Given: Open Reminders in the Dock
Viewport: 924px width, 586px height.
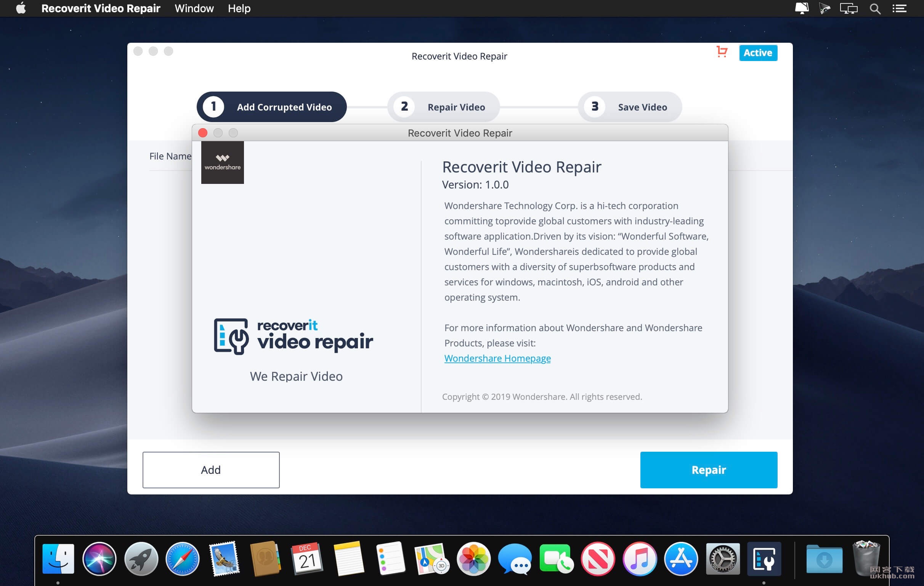Looking at the screenshot, I should (x=390, y=559).
